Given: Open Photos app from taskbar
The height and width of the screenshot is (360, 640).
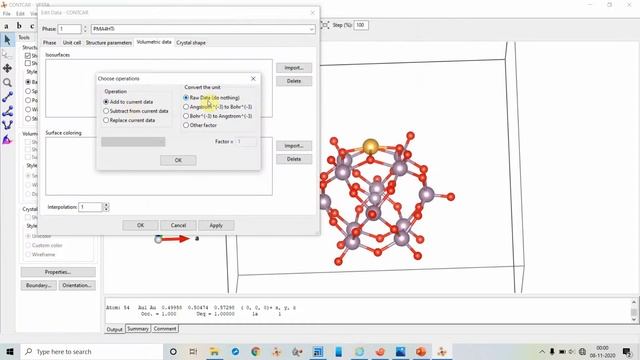Looking at the screenshot, I should [400, 351].
